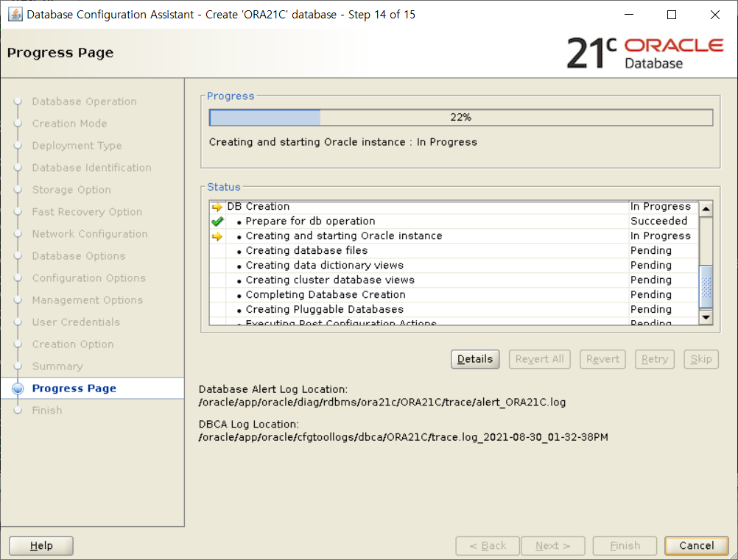Viewport: 738px width, 560px height.
Task: Click the Back button
Action: (x=488, y=546)
